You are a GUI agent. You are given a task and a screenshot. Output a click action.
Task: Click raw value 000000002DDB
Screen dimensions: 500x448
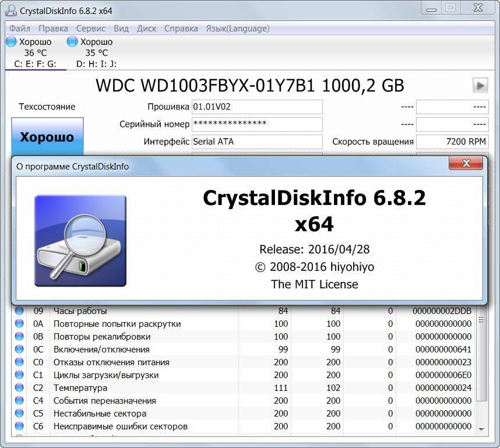coord(442,311)
